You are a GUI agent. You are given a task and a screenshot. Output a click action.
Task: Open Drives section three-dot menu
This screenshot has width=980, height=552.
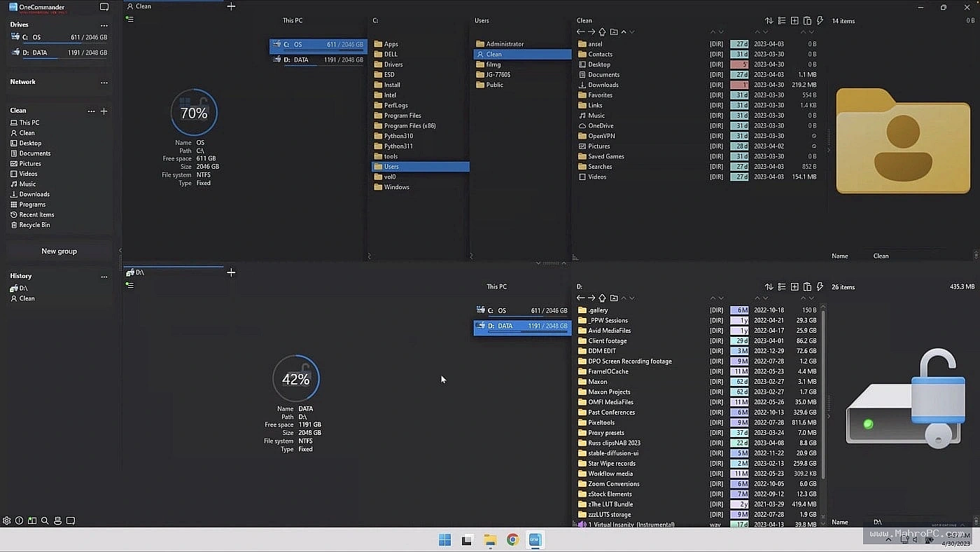[104, 25]
